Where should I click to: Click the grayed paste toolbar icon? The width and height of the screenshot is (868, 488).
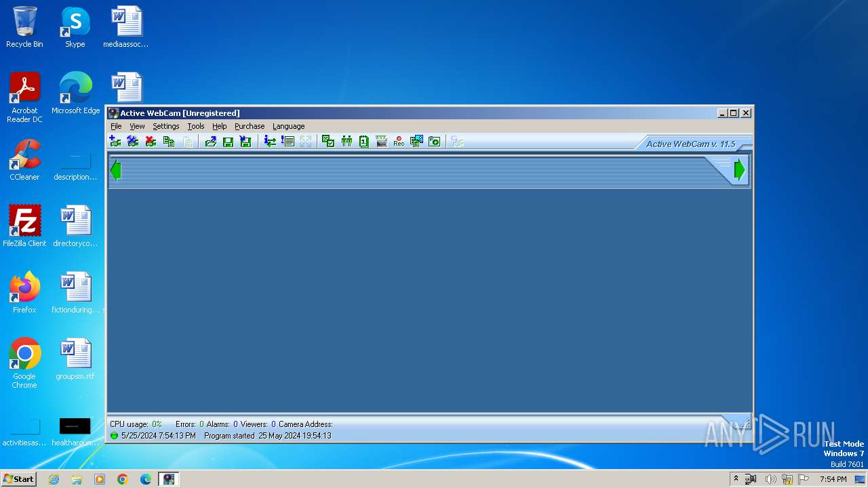tap(187, 141)
